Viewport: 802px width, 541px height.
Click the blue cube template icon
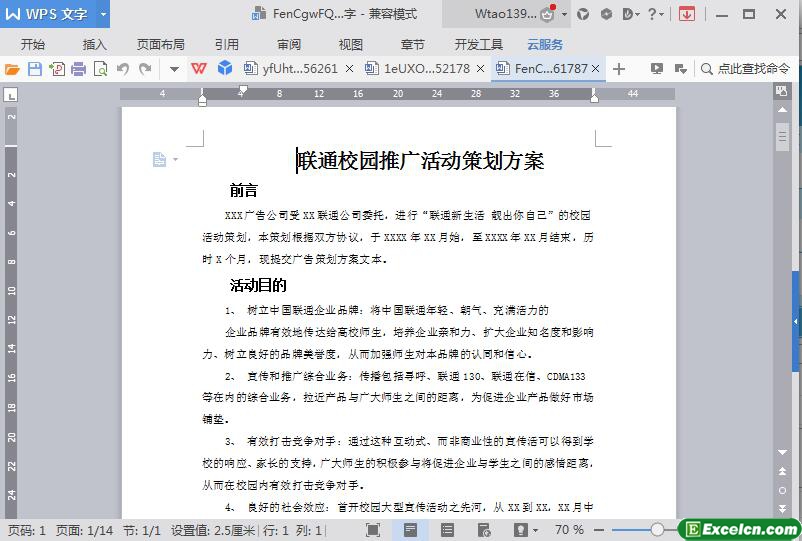[225, 68]
